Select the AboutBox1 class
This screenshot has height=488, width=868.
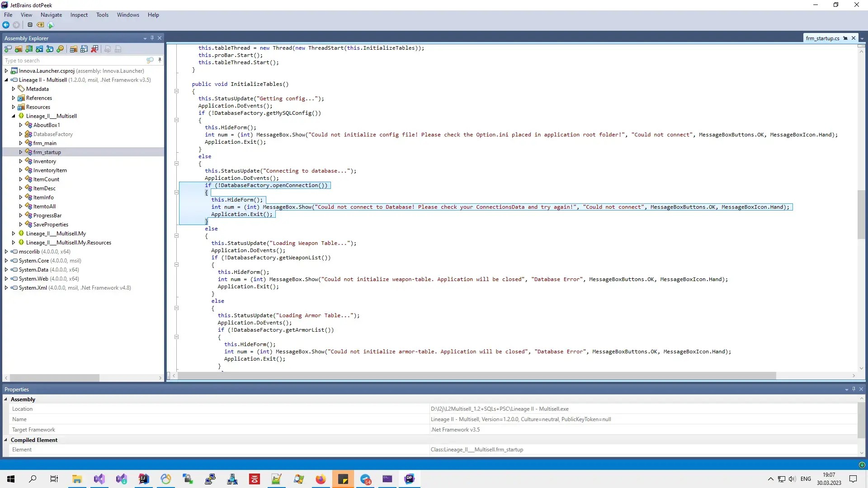(47, 125)
